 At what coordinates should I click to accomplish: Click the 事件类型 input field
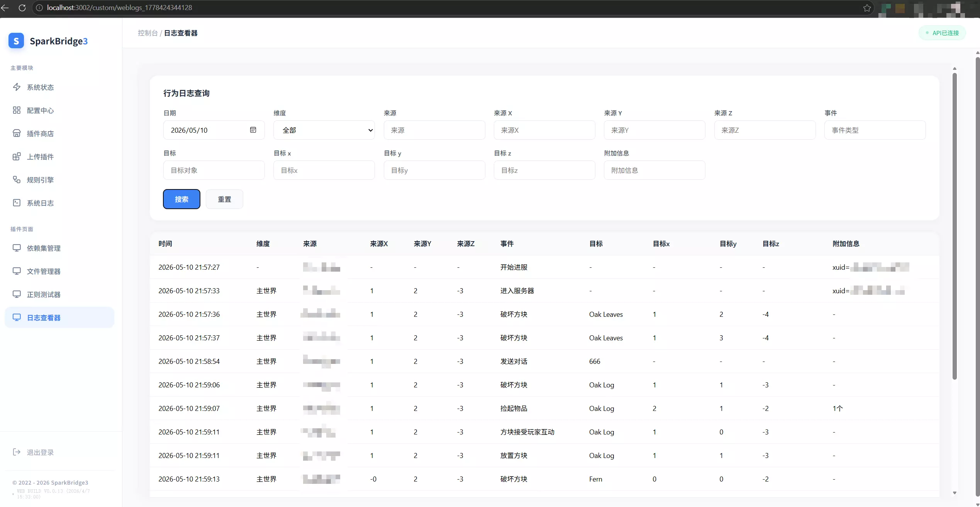875,130
